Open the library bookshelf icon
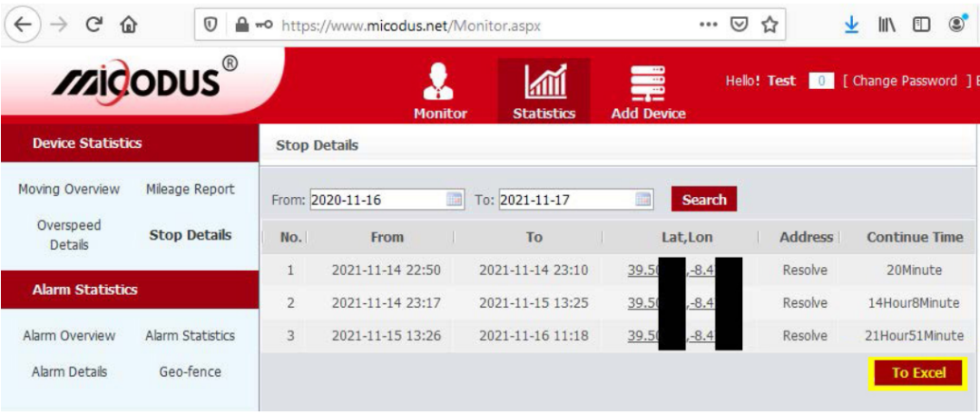The width and height of the screenshot is (980, 414). (888, 25)
